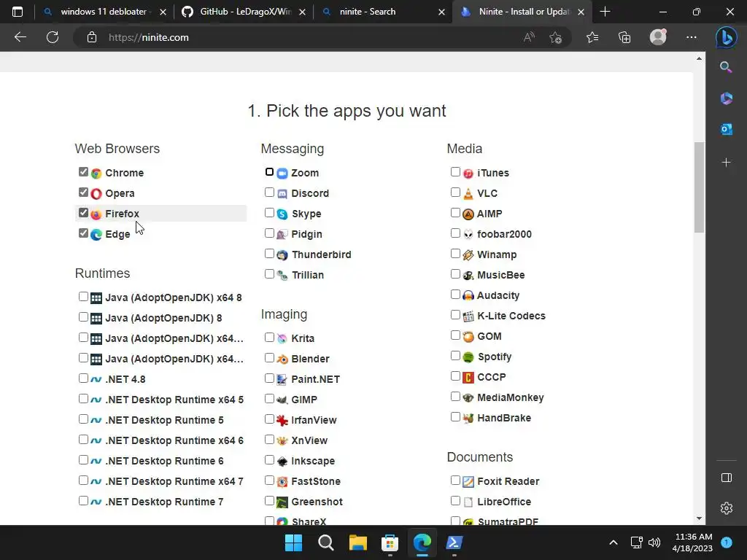This screenshot has height=560, width=747.
Task: Open a new browser tab
Action: [x=605, y=12]
